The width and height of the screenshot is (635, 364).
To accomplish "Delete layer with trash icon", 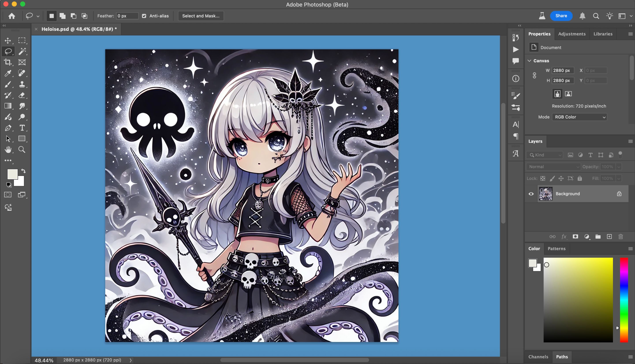I will tap(620, 237).
